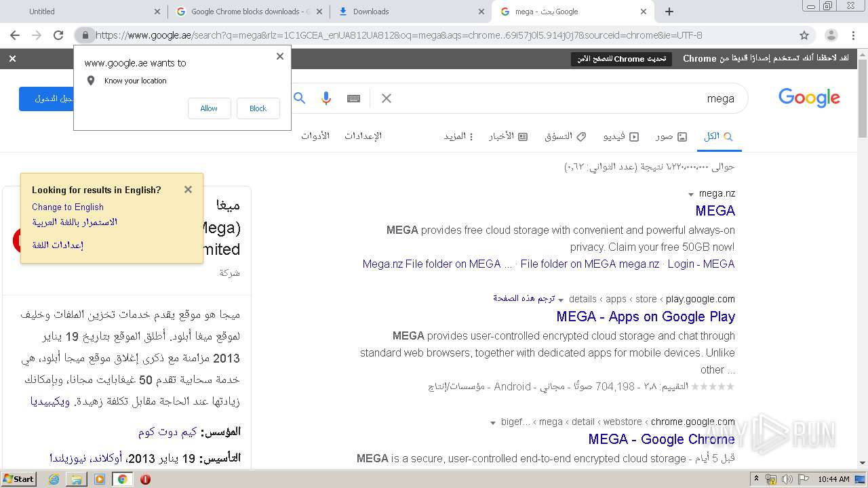Open Internet Explorer from the taskbar
Viewport: 868px width, 488px height.
coord(54,479)
